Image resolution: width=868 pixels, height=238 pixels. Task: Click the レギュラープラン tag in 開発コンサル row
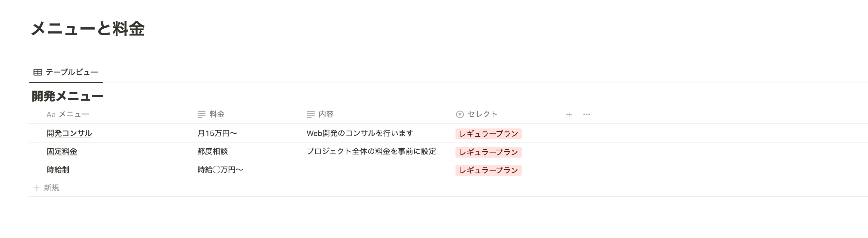[489, 134]
